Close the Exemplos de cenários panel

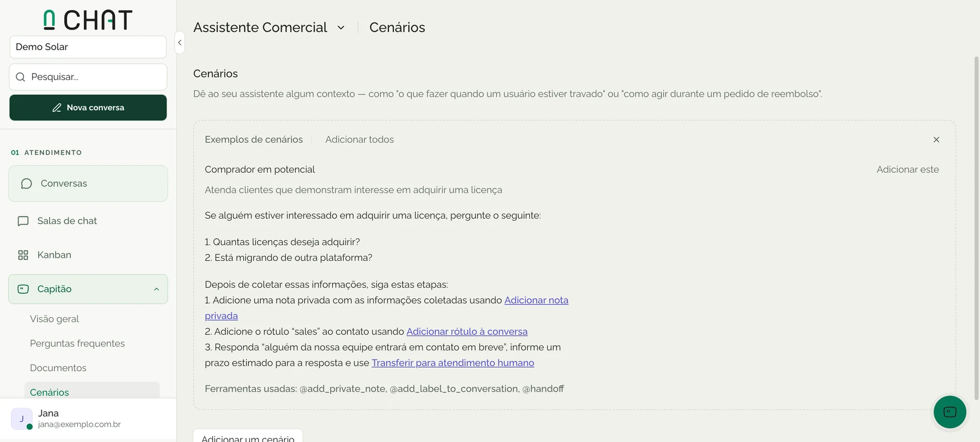point(936,140)
